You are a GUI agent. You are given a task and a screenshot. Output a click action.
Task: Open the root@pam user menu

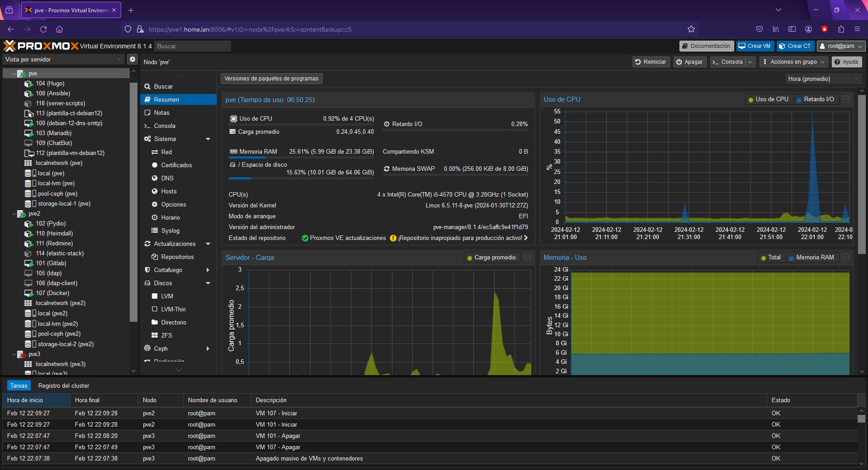(x=841, y=46)
